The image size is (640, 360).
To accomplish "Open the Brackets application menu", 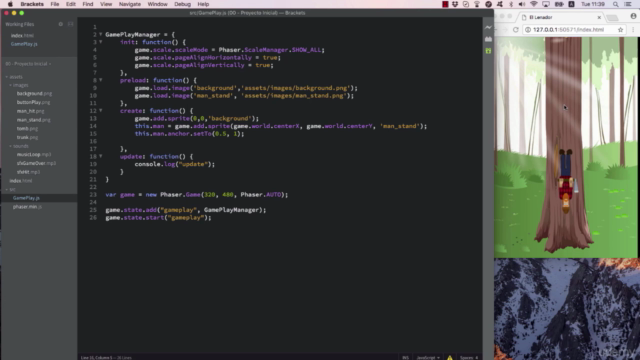I will 32,4.
